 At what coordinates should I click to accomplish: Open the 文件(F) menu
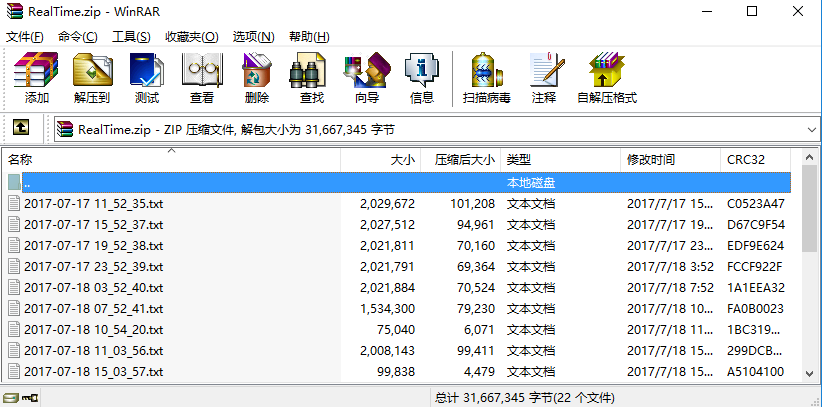[25, 37]
